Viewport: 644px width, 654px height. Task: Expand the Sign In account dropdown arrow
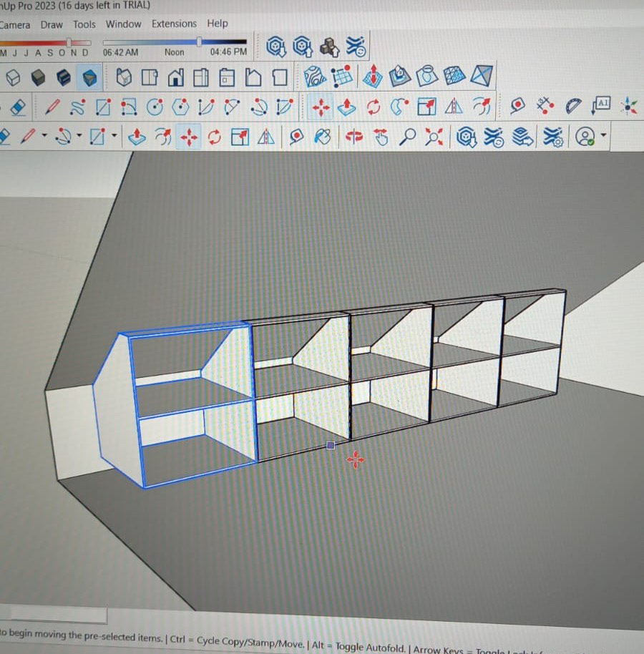603,135
